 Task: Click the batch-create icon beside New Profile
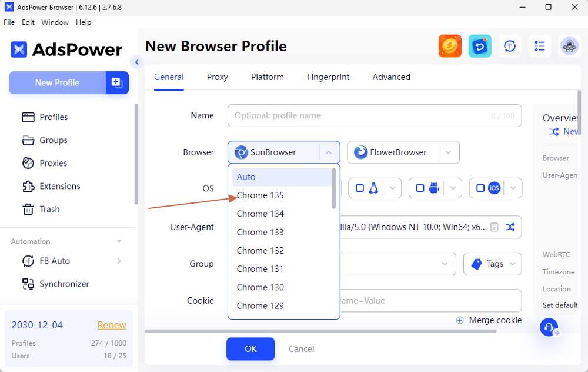(x=117, y=82)
